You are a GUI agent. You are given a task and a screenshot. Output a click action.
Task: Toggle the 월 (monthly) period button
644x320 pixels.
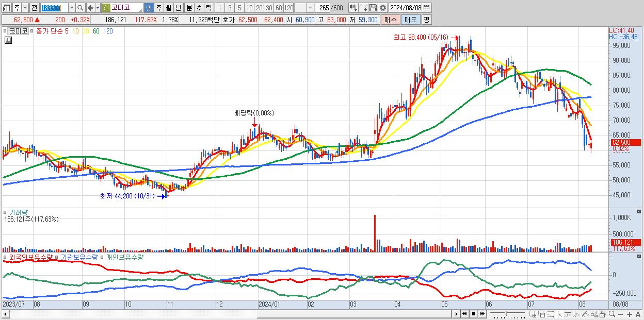pyautogui.click(x=168, y=8)
